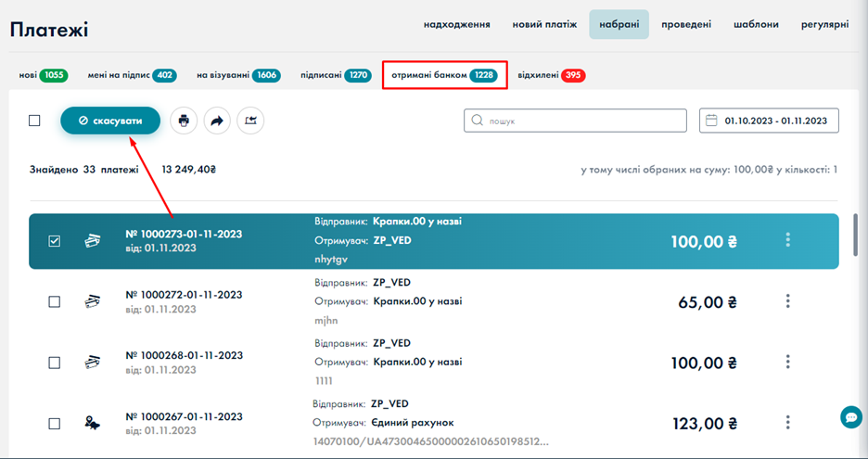Image resolution: width=868 pixels, height=459 pixels.
Task: Click payment number № 1000268-01-11-2023
Action: (184, 355)
